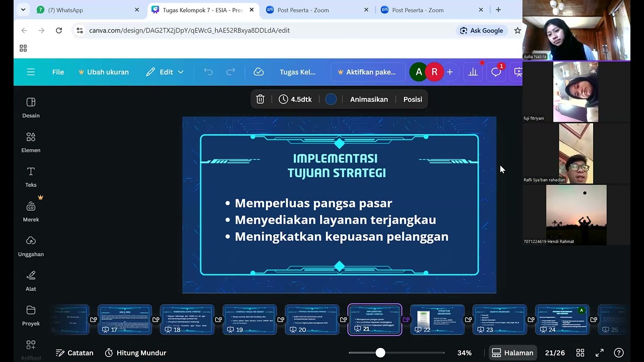Set slide duration 4.5dtk
This screenshot has width=644, height=362.
295,99
